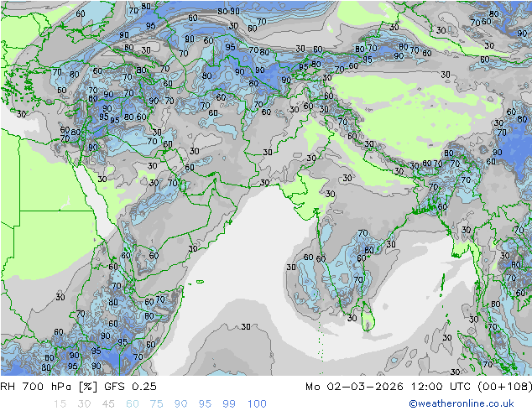This screenshot has width=532, height=411.
Task: Click legend scale value 100 in the legend
Action: click(x=257, y=404)
